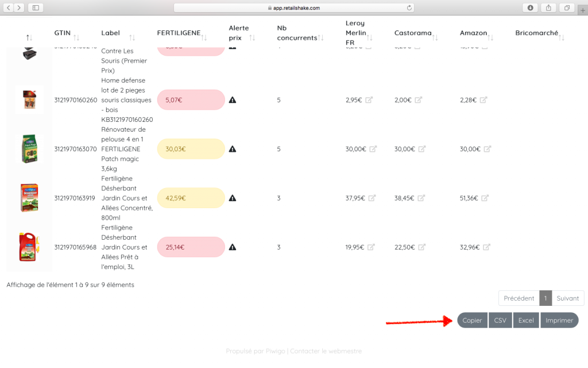Viewport: 588px width, 368px height.
Task: Select GTIN 3121970165968
Action: 75,247
